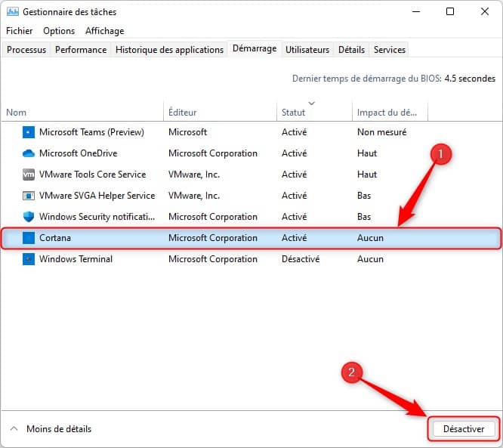
Task: Select the Démarrage tab
Action: point(255,48)
